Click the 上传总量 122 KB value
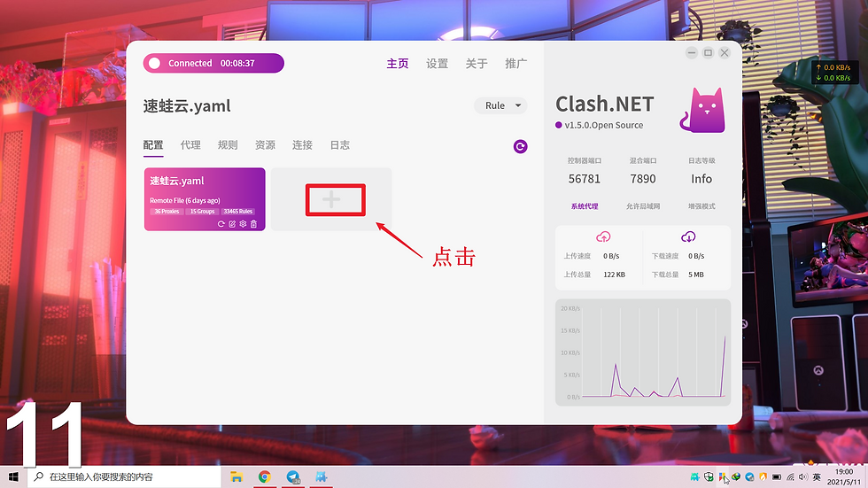The width and height of the screenshot is (868, 488). coord(615,275)
